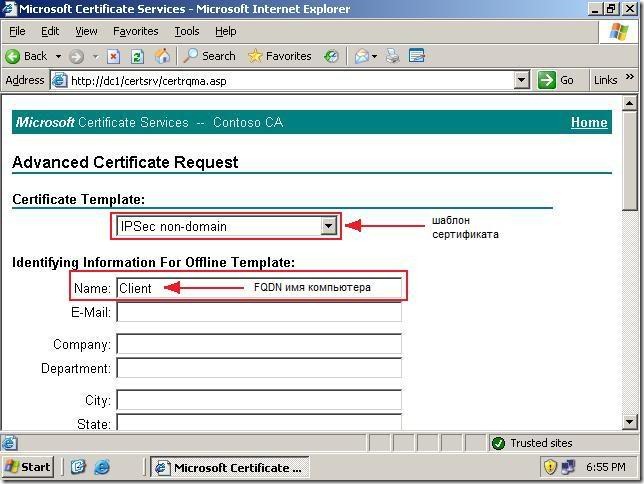
Task: Click the address bar URL field
Action: tap(291, 81)
